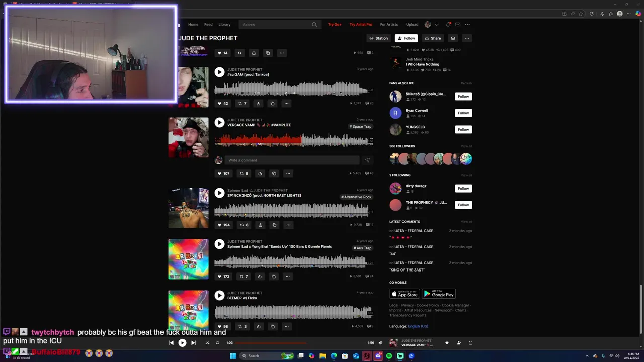
Task: Go to the Home tab
Action: pos(193,24)
